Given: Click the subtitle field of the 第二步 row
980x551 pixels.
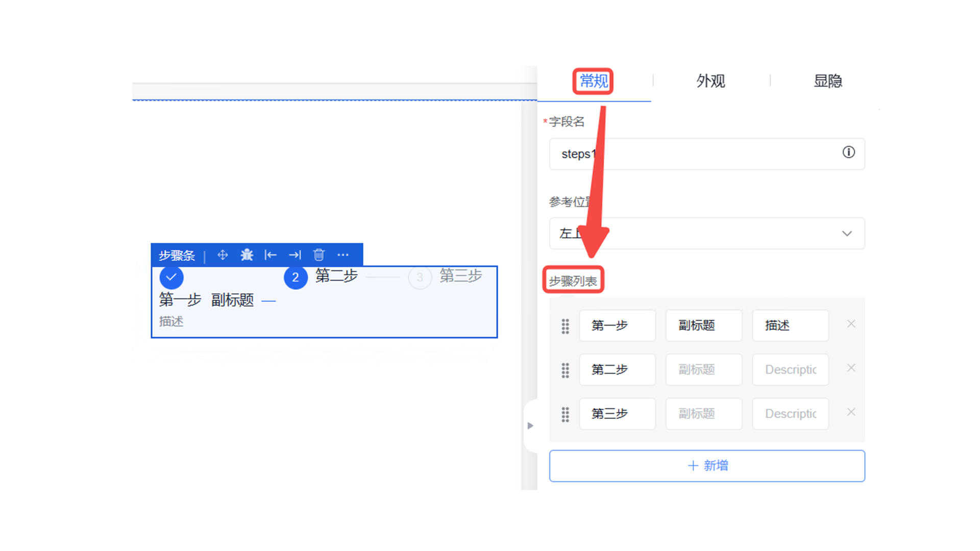Looking at the screenshot, I should [704, 369].
